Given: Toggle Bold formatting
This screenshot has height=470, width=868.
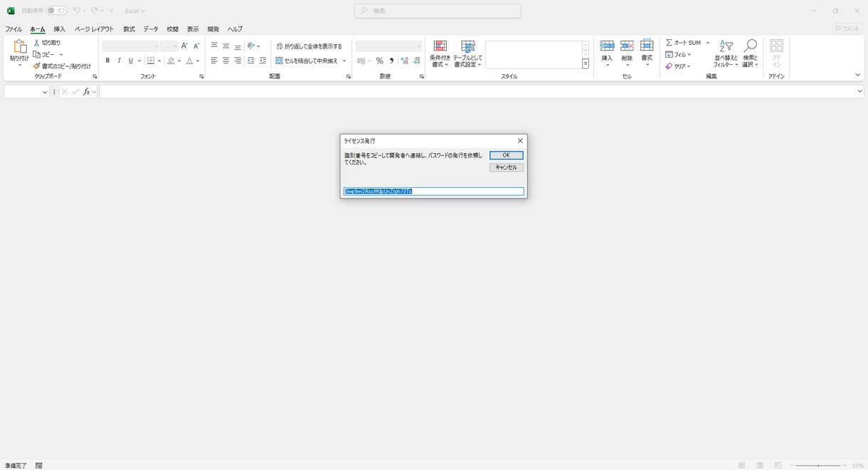Looking at the screenshot, I should 107,61.
